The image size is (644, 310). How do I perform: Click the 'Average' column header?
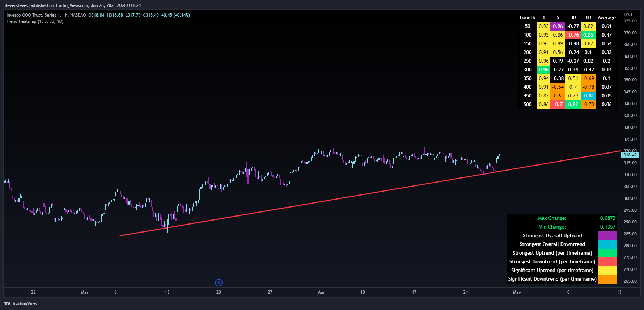click(x=607, y=17)
